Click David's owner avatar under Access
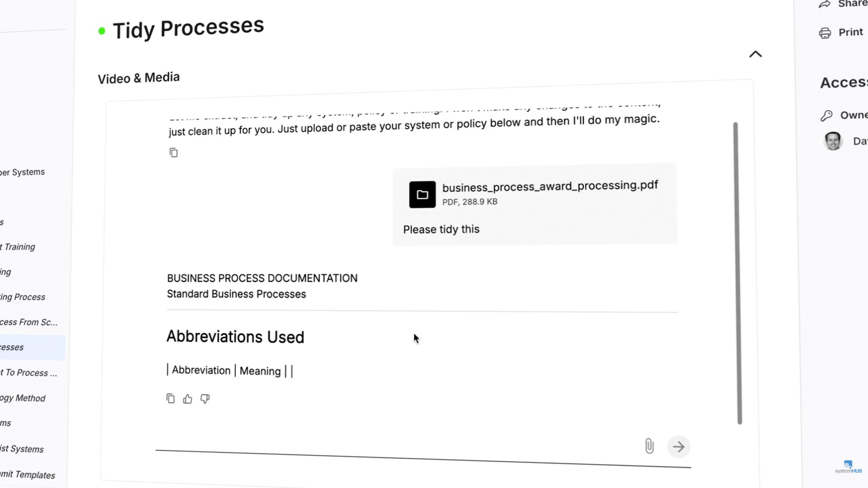Image resolution: width=868 pixels, height=488 pixels. (x=833, y=141)
